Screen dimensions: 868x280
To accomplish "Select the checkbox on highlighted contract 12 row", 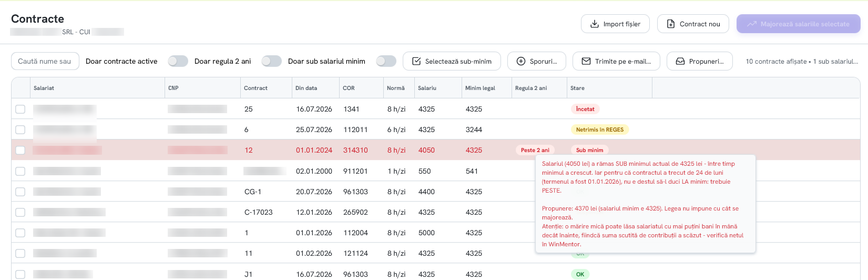I will (x=20, y=150).
